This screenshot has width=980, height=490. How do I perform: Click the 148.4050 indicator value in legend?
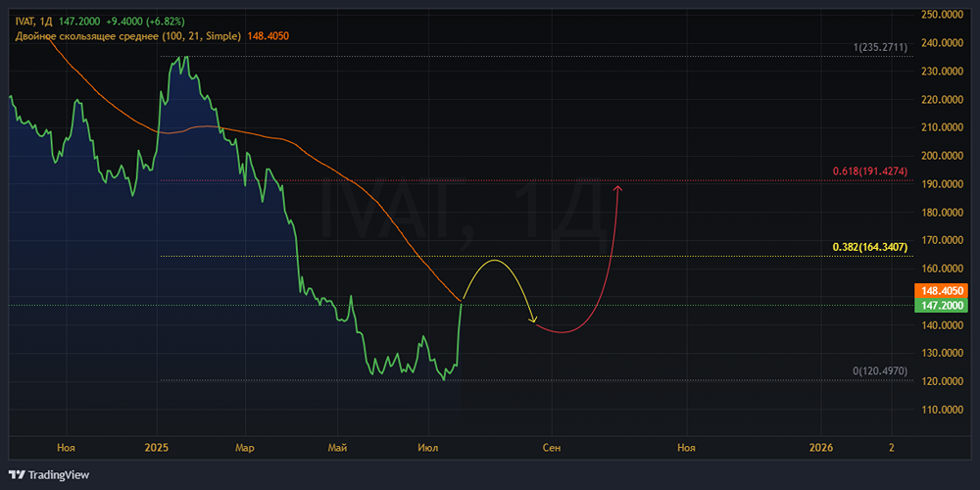[x=269, y=36]
